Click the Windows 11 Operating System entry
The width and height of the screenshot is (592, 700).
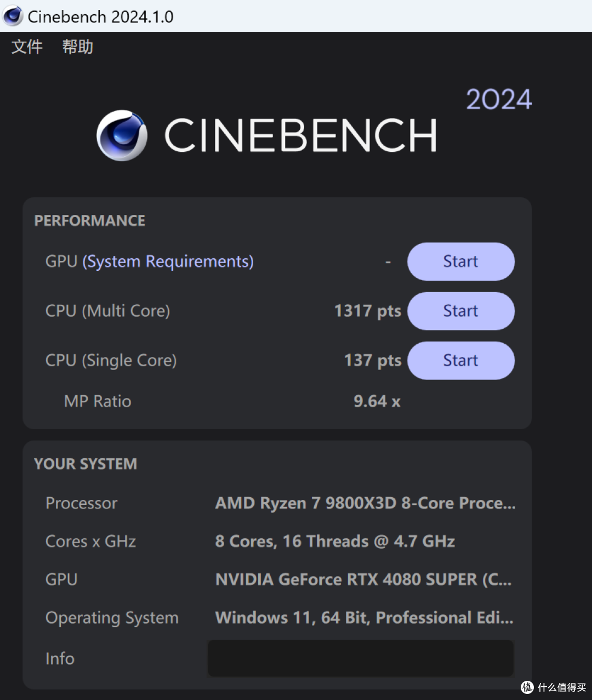tap(363, 617)
